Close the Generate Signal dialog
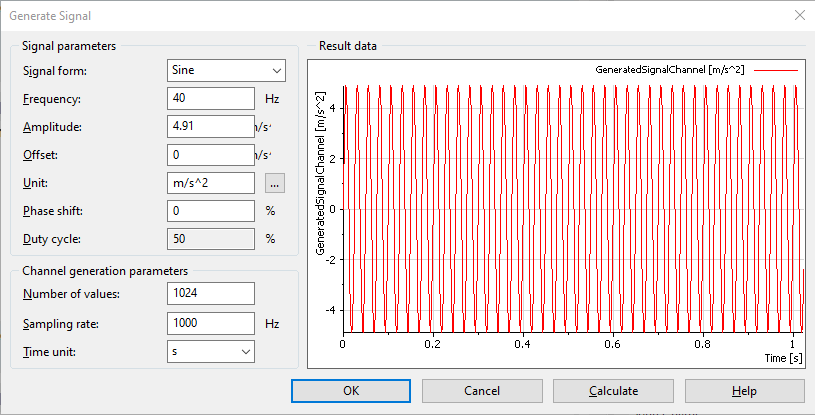Viewport: 815px width, 415px height. coord(798,14)
